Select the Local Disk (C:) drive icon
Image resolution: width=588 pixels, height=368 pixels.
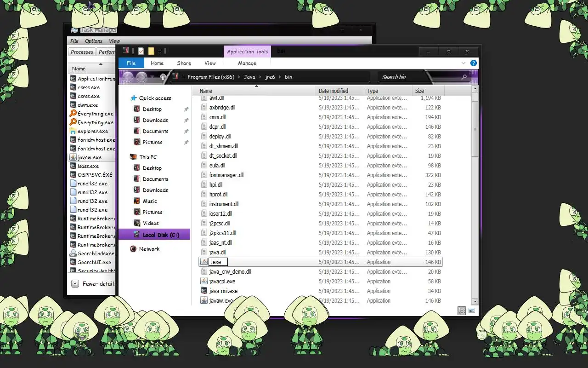(136, 235)
